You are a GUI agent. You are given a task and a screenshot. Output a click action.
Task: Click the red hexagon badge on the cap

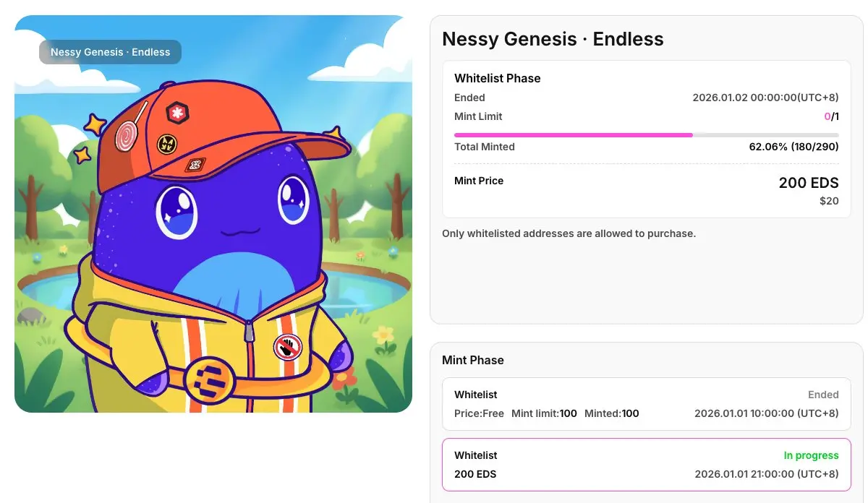[x=176, y=112]
